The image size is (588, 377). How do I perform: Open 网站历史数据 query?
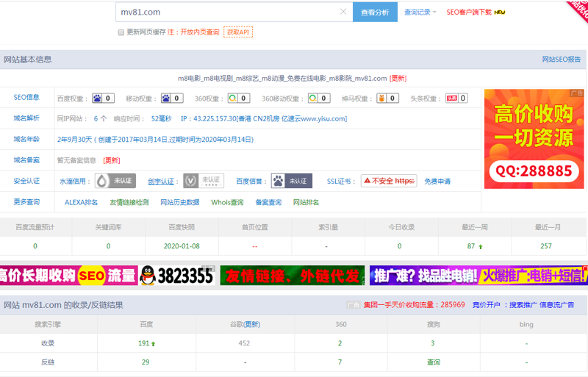[179, 202]
